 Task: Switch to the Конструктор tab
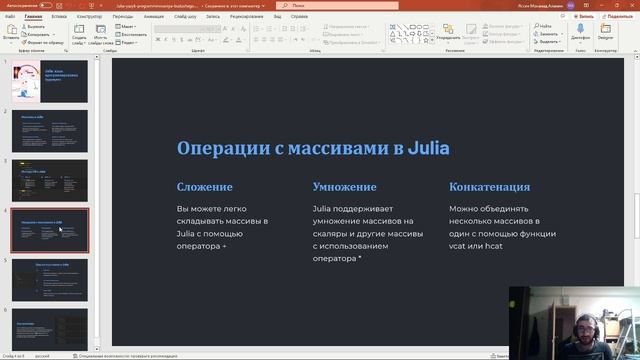(89, 16)
